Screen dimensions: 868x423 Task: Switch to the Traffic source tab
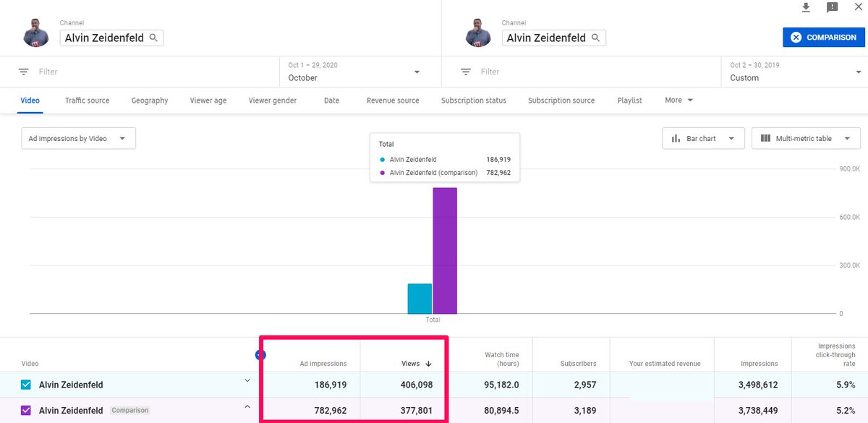(87, 101)
